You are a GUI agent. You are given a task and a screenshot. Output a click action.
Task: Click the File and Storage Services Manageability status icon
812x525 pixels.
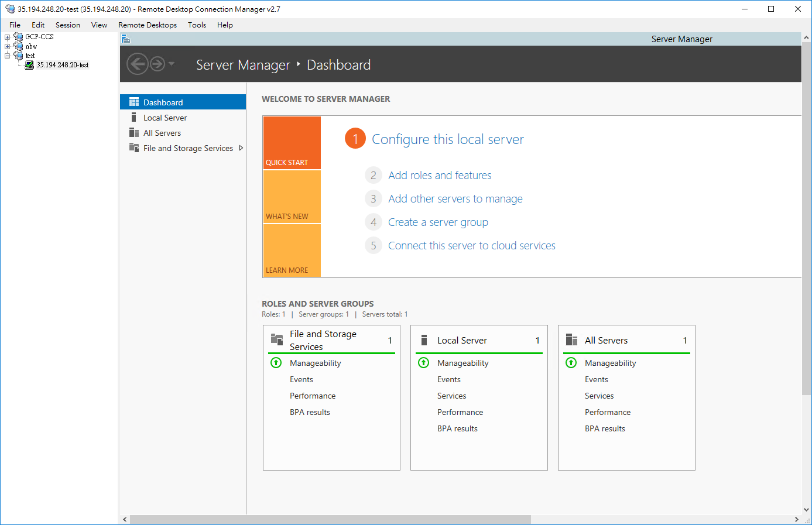pos(276,363)
